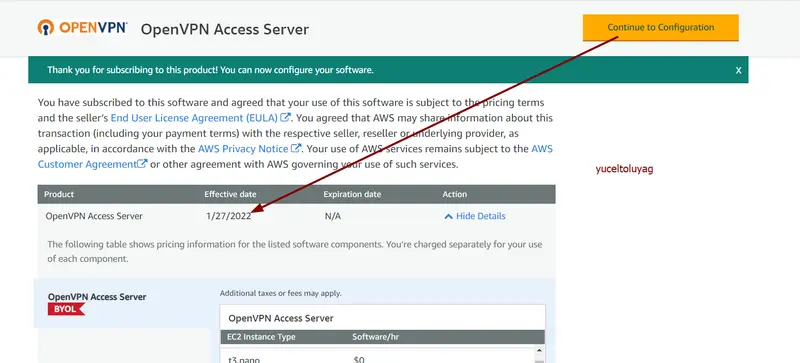Open the AWS Privacy Notice link
The width and height of the screenshot is (800, 363).
243,149
